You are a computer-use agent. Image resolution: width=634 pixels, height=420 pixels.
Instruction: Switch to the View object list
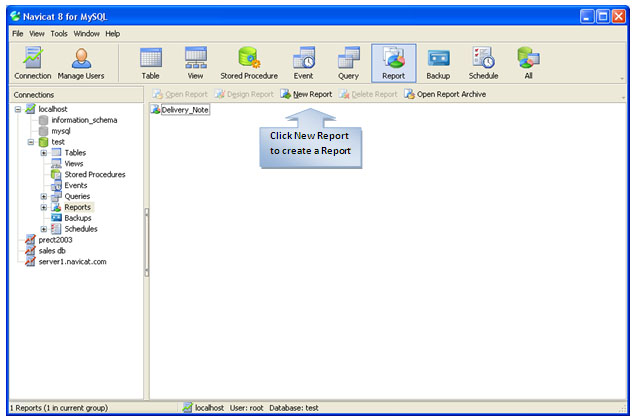click(x=196, y=63)
